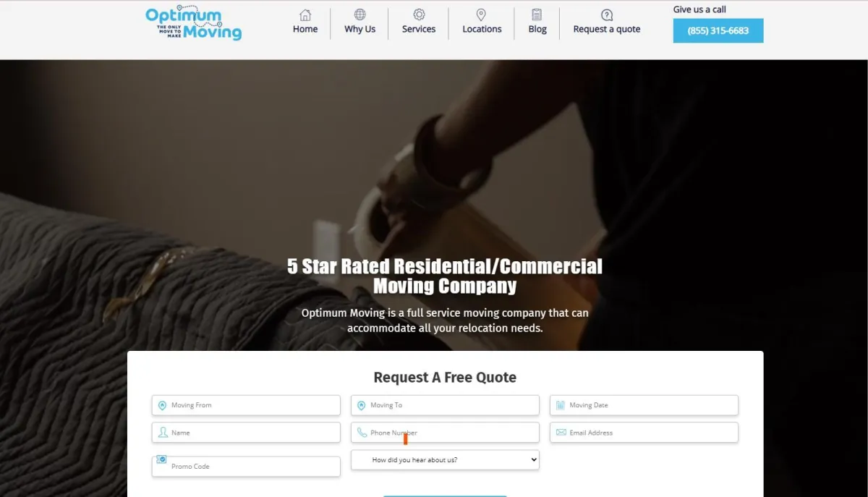
Task: Focus the Moving From field
Action: pyautogui.click(x=246, y=405)
